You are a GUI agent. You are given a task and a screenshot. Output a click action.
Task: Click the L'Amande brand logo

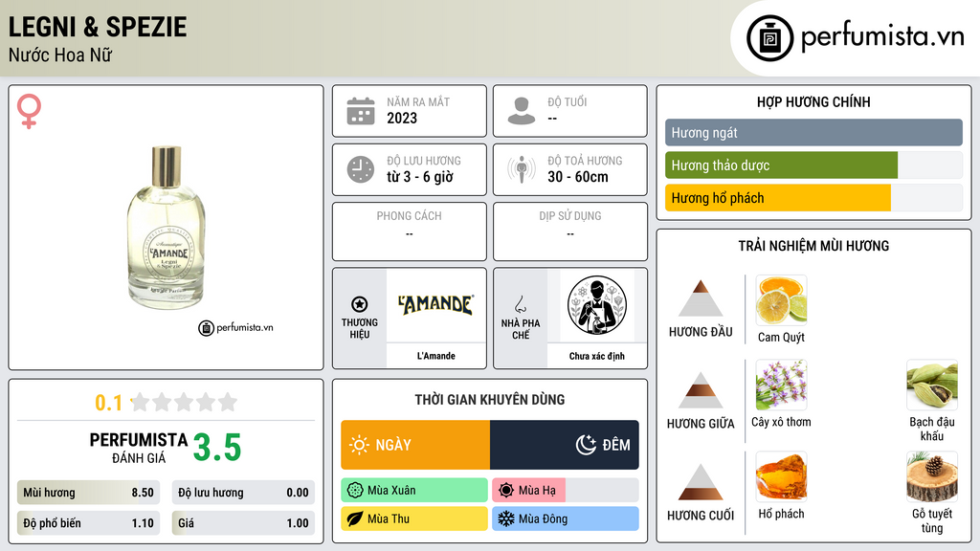(x=436, y=305)
